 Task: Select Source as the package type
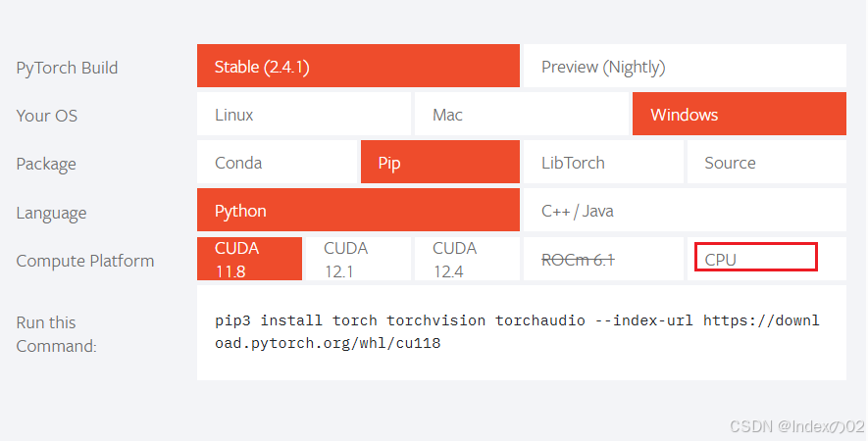click(x=767, y=162)
